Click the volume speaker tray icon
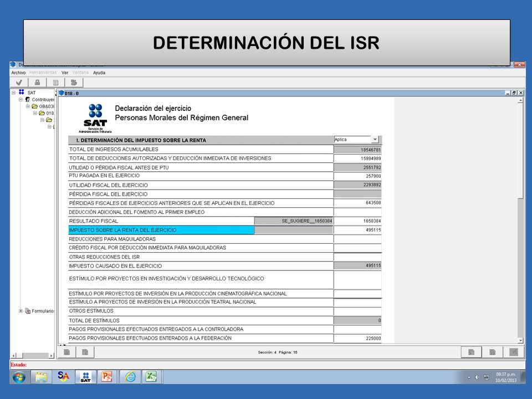The image size is (532, 399). [x=478, y=377]
